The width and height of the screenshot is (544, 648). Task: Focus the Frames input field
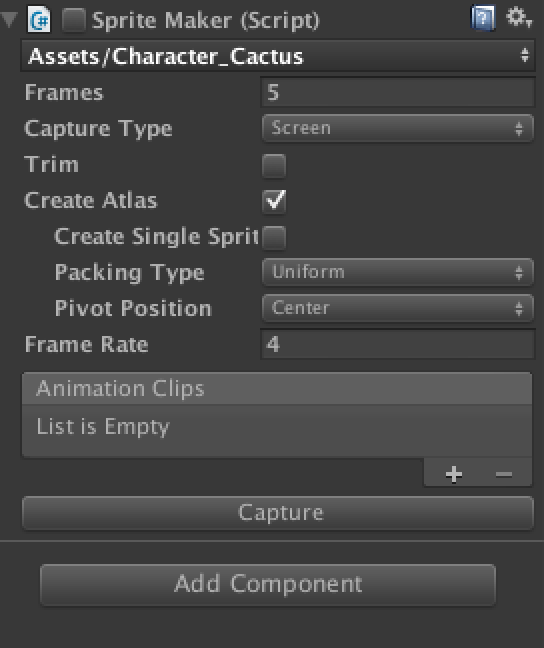[x=398, y=92]
